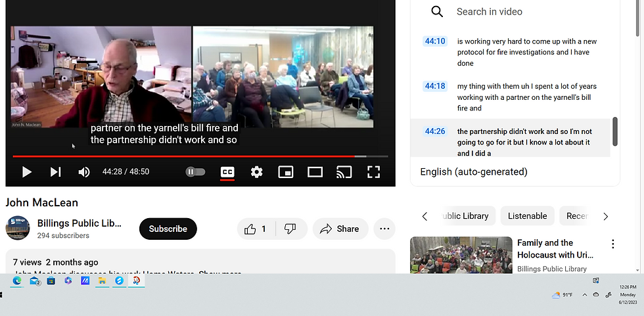Open the English (auto-generated) language selector

pos(474,171)
